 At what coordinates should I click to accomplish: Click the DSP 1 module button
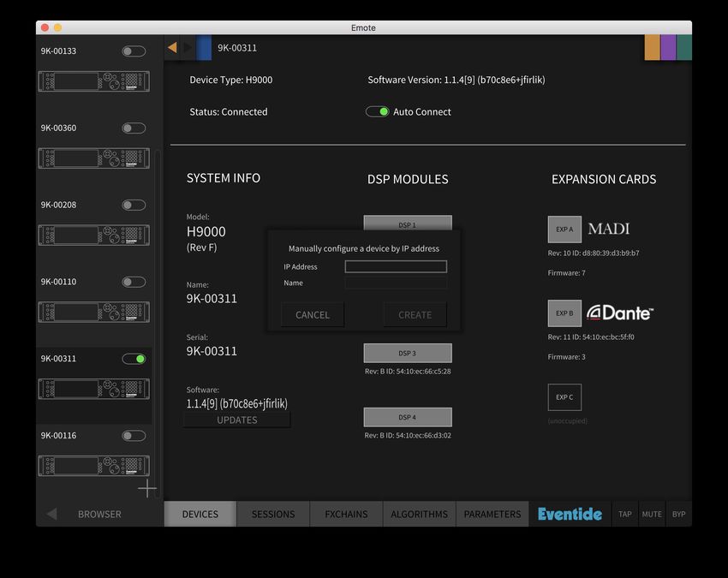click(x=408, y=223)
